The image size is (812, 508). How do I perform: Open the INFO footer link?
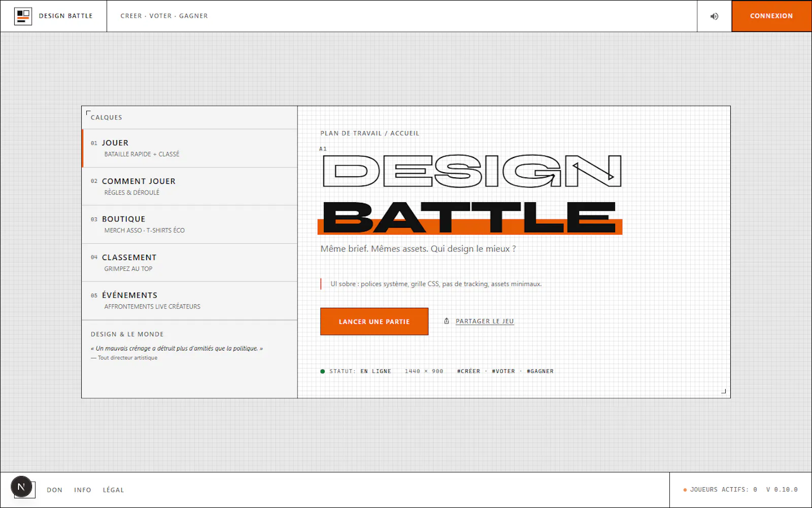pos(83,490)
